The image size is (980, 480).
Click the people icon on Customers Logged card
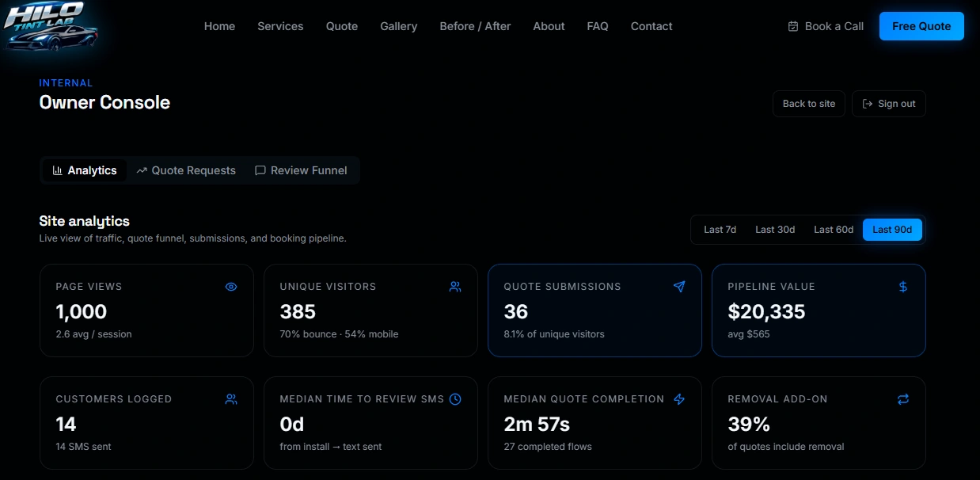[231, 399]
